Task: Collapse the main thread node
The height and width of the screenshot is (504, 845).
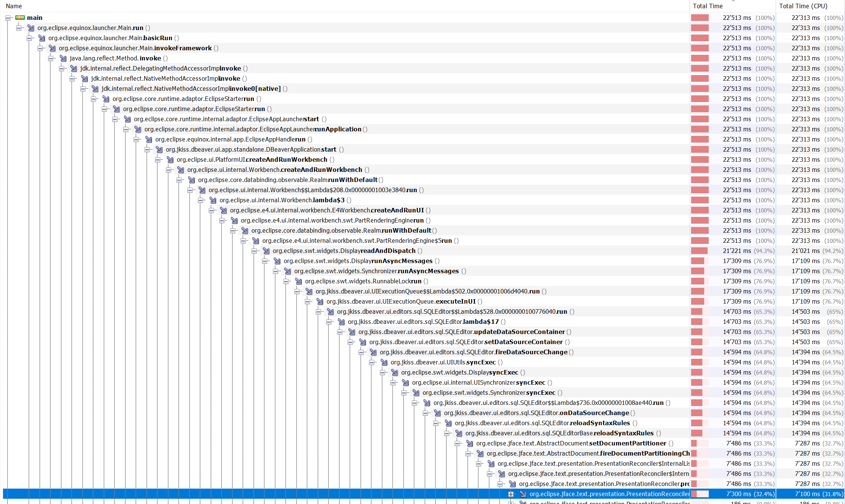Action: [8, 18]
